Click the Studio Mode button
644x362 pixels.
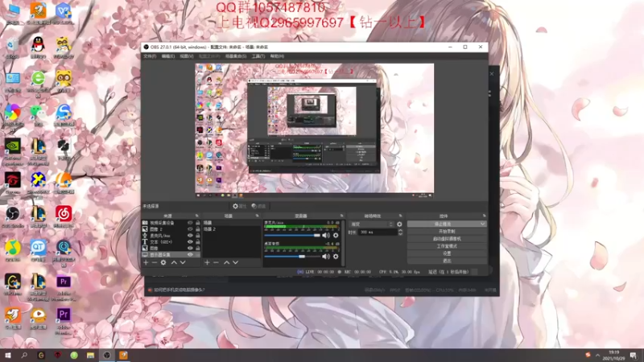coord(447,246)
